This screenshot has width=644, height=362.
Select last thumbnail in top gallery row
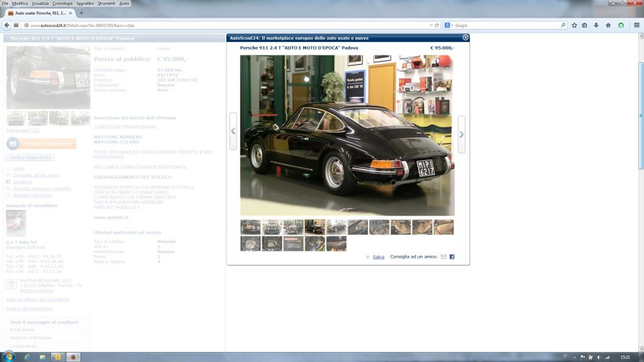(443, 227)
